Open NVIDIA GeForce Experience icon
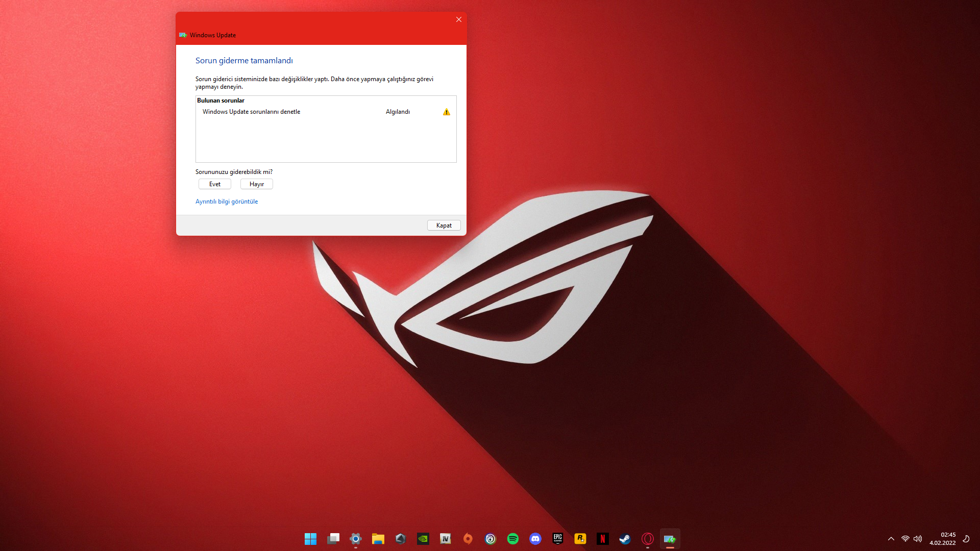Screen dimensions: 980x551 click(x=423, y=539)
